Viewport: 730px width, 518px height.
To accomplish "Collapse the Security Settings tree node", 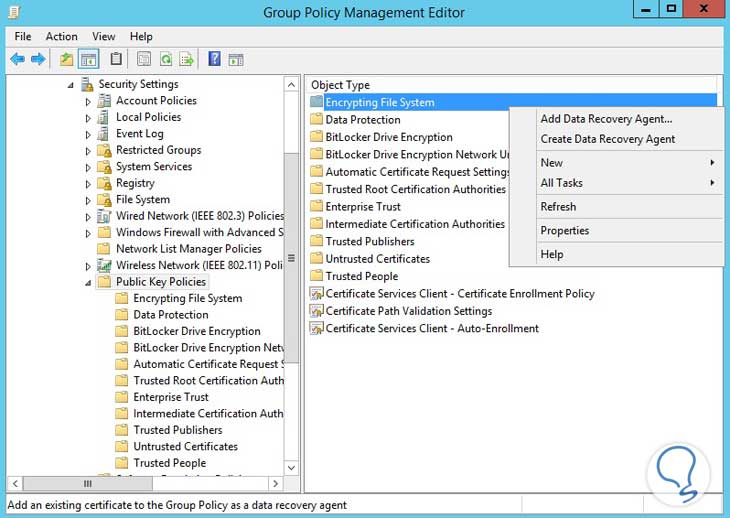I will point(71,85).
